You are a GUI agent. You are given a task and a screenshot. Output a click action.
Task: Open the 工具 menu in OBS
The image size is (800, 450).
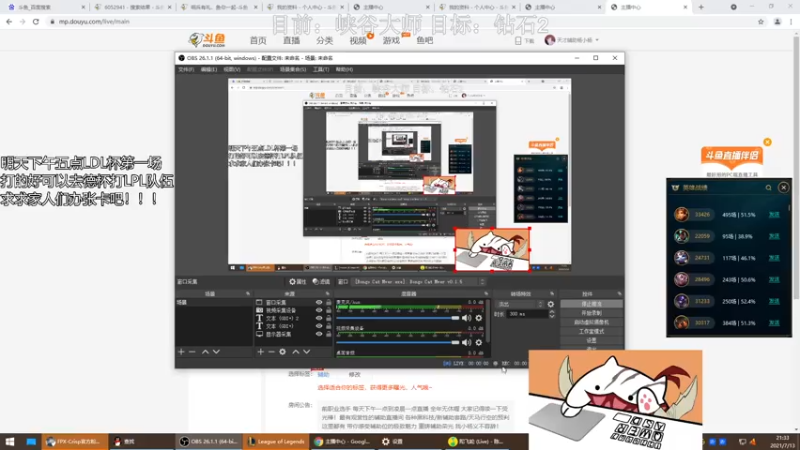(x=321, y=69)
